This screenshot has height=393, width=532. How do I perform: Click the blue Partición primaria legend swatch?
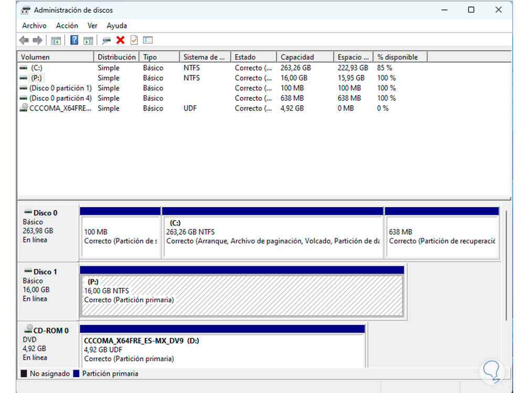pyautogui.click(x=76, y=374)
